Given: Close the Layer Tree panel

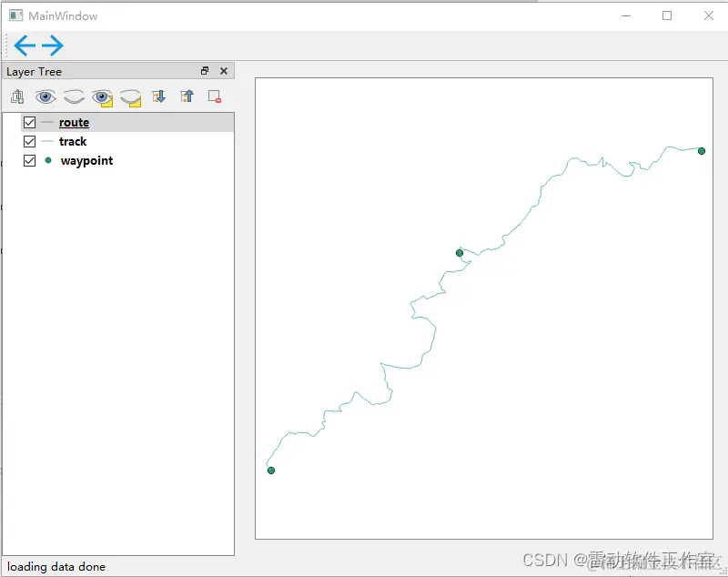Looking at the screenshot, I should [x=224, y=71].
